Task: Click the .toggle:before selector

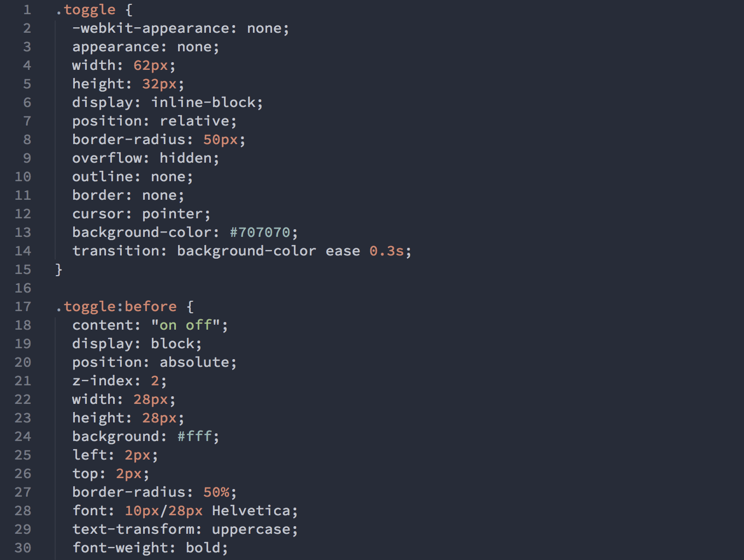Action: tap(116, 307)
